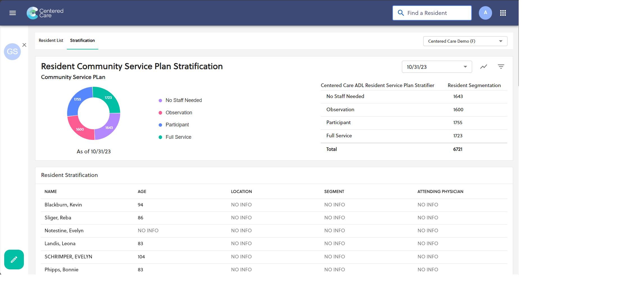
Task: Click the Centered Care logo
Action: [45, 13]
